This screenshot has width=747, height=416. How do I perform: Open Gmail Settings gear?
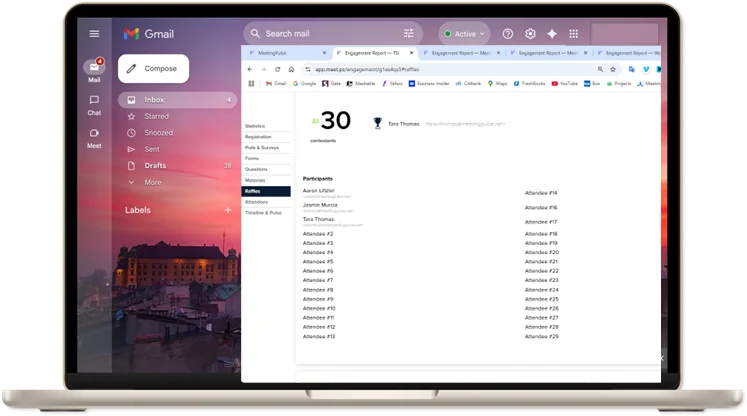click(530, 34)
